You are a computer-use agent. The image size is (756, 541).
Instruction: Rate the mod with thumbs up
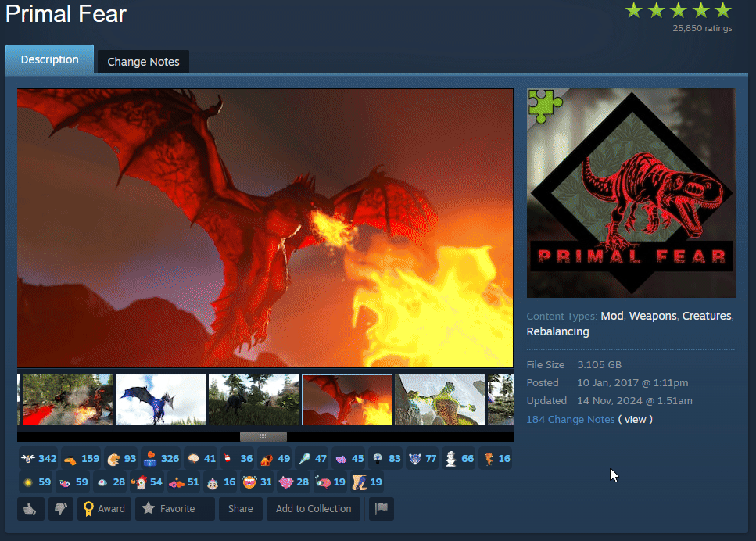tap(30, 509)
